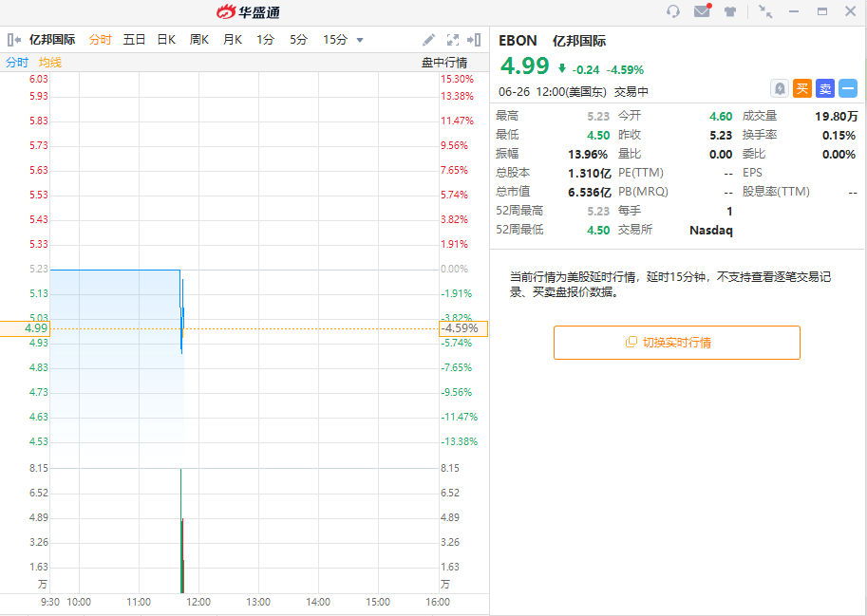Open customer service headset icon
Screen dimensions: 867x616
[673, 11]
